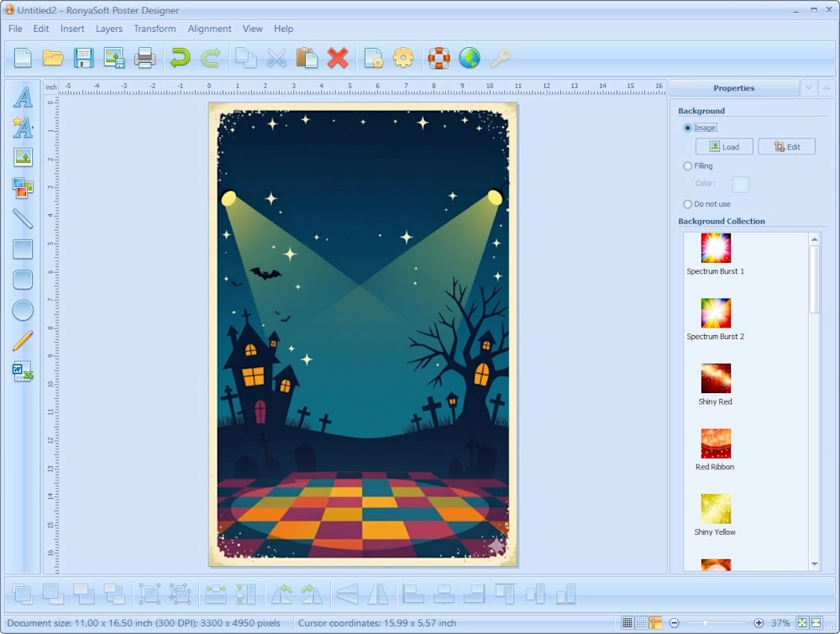Pick the Pencil freehand tool

click(23, 341)
